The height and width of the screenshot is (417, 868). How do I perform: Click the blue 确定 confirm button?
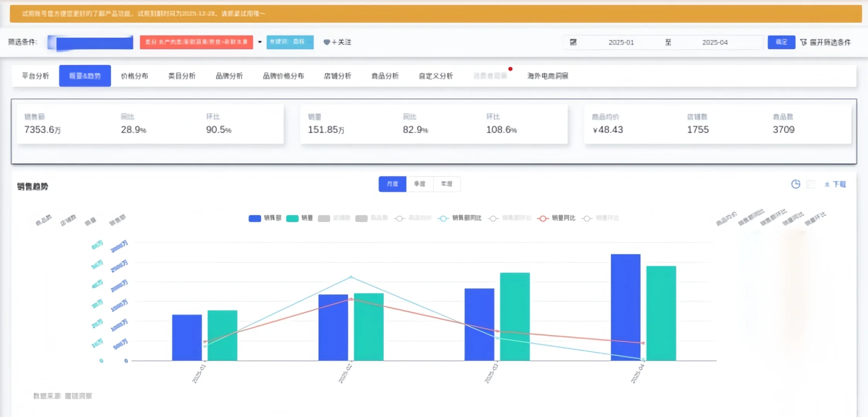pos(781,42)
